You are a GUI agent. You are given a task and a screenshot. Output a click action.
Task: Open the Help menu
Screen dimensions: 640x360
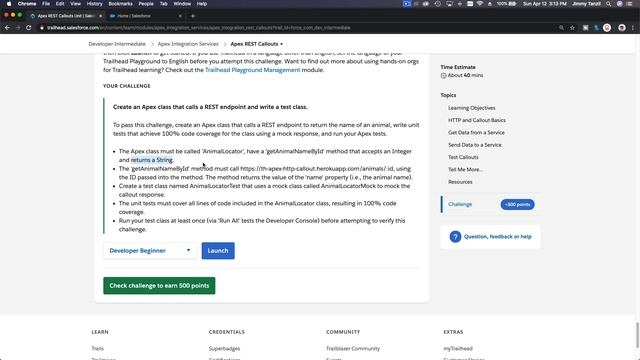(x=202, y=4)
